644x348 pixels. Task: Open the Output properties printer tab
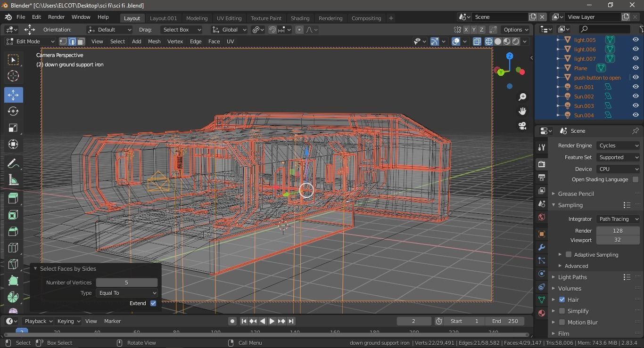click(541, 178)
